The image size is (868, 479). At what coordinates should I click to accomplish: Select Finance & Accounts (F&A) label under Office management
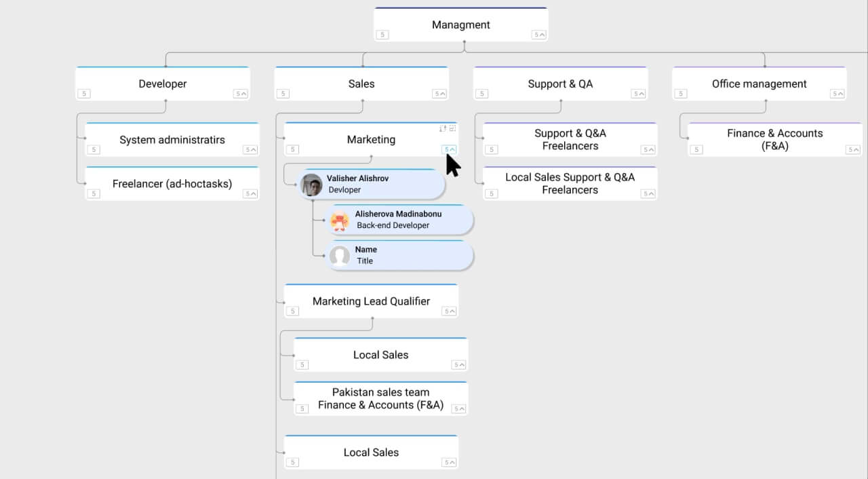pos(775,139)
